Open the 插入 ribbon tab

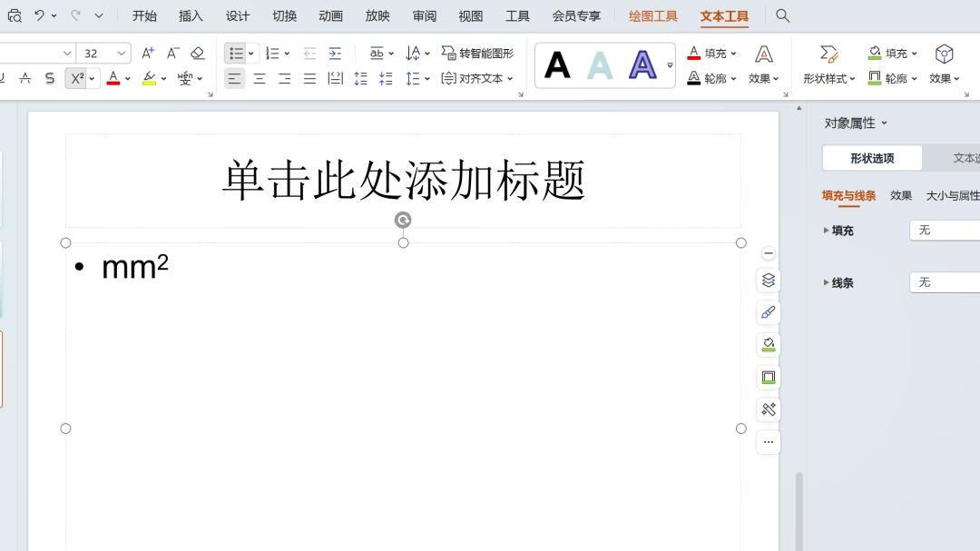[190, 15]
